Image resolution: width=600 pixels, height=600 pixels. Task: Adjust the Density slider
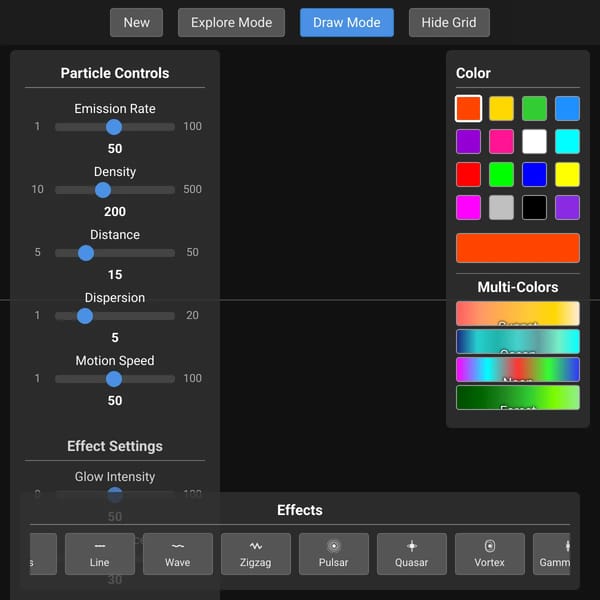pos(115,190)
